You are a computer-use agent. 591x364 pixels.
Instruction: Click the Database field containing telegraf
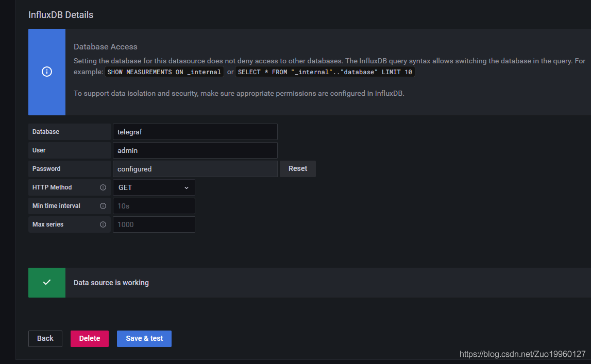tap(195, 132)
